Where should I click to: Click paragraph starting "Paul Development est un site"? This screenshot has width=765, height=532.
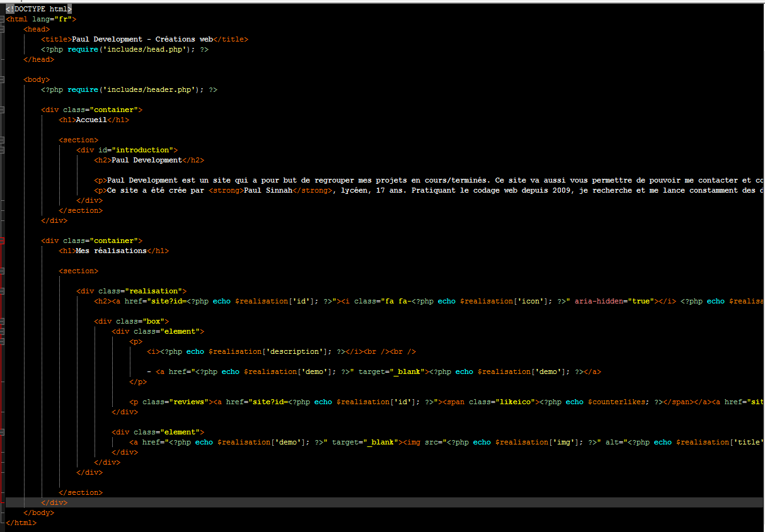coord(429,180)
